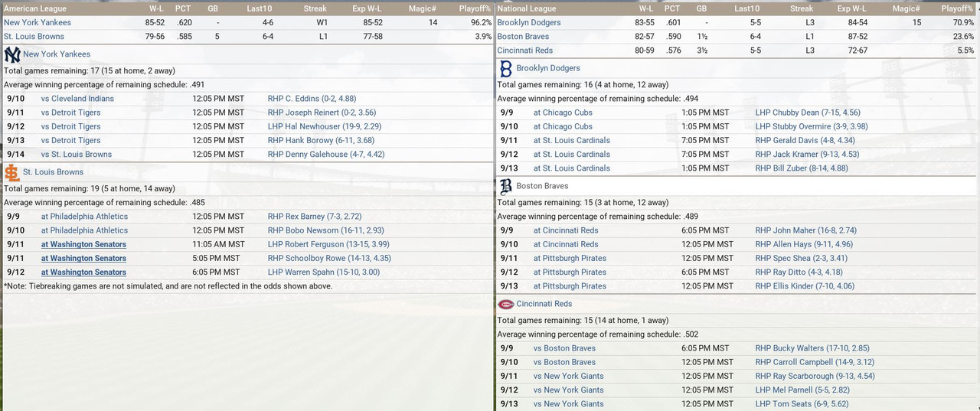
Task: View pitcher RHP Rex Barney
Action: click(315, 217)
